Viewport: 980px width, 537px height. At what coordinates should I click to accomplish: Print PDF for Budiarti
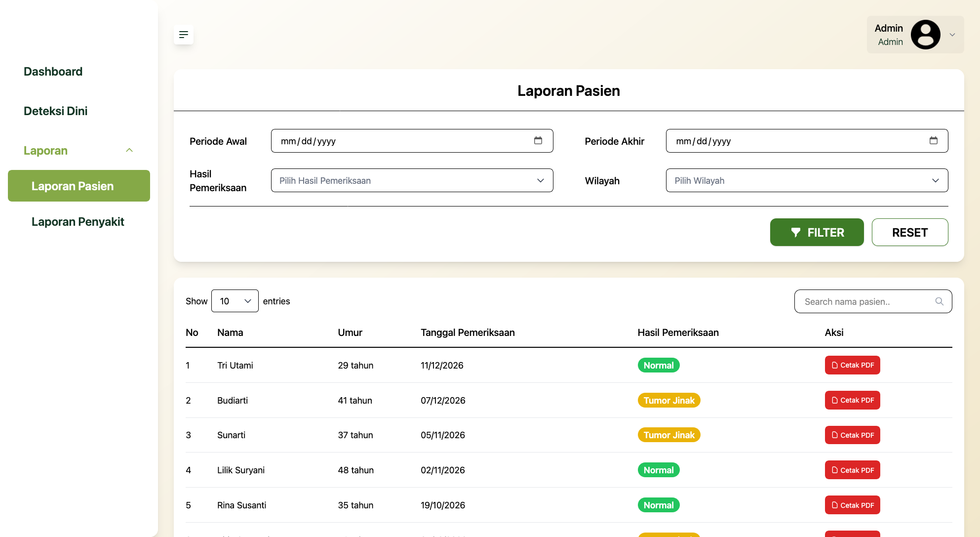[x=852, y=400]
